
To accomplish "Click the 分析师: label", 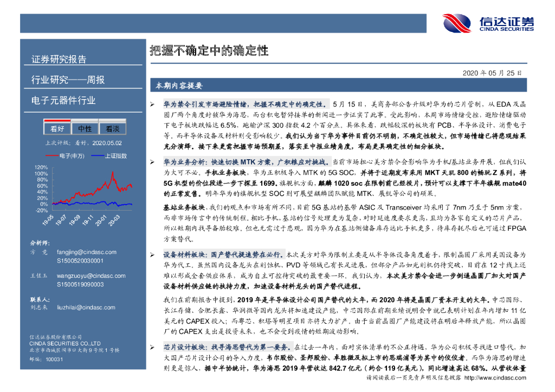I will pyautogui.click(x=40, y=243).
